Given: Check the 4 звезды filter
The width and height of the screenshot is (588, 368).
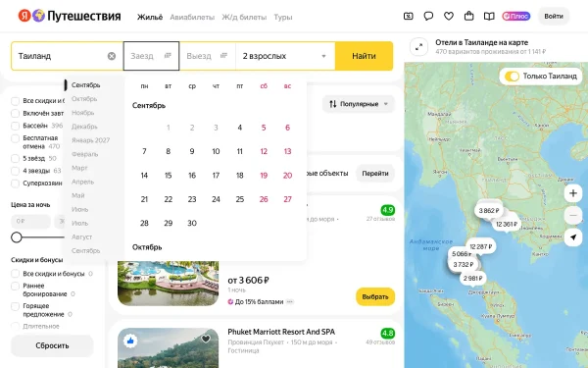Looking at the screenshot, I should tap(15, 171).
